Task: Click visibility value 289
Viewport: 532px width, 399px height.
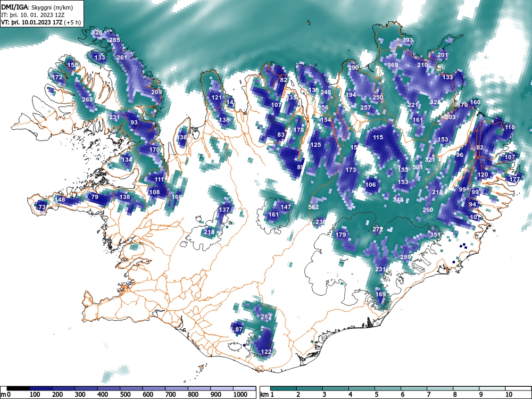Action: pos(405,257)
